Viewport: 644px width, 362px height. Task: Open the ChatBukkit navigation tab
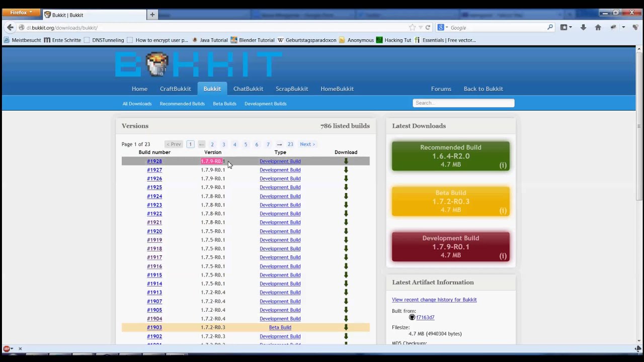click(x=248, y=89)
